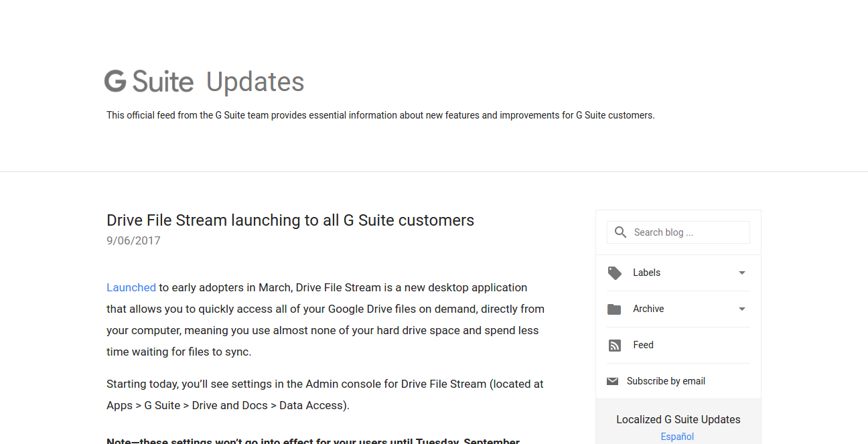This screenshot has width=868, height=444.
Task: Expand the Labels dropdown arrow
Action: 742,273
